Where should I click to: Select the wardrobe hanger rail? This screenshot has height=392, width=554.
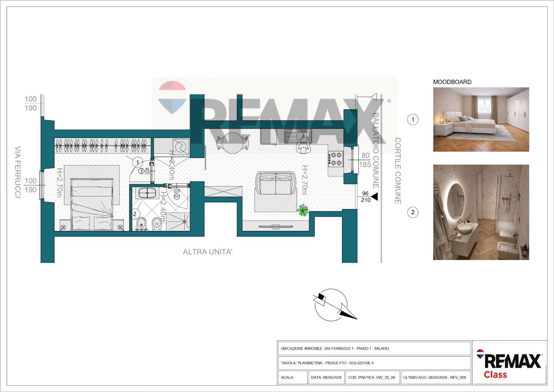103,145
